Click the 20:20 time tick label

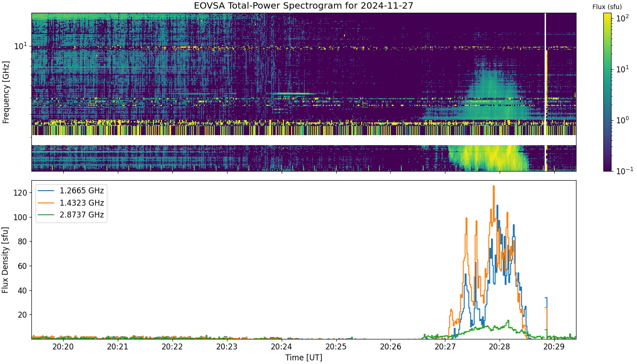pos(63,347)
